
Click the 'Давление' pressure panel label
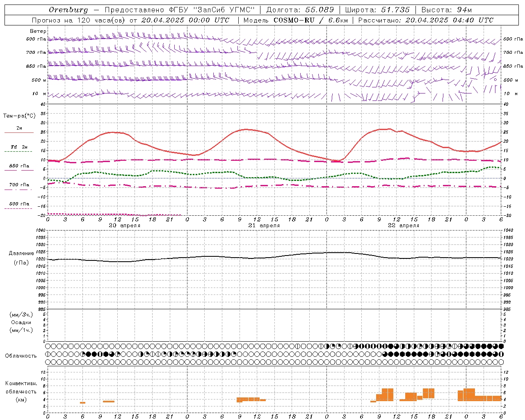21,253
